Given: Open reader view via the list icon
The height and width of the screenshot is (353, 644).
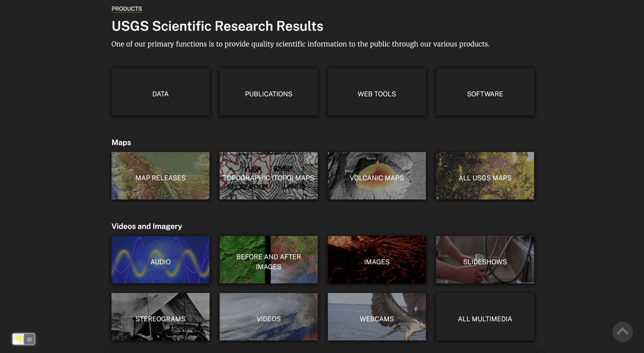Looking at the screenshot, I should 29,339.
